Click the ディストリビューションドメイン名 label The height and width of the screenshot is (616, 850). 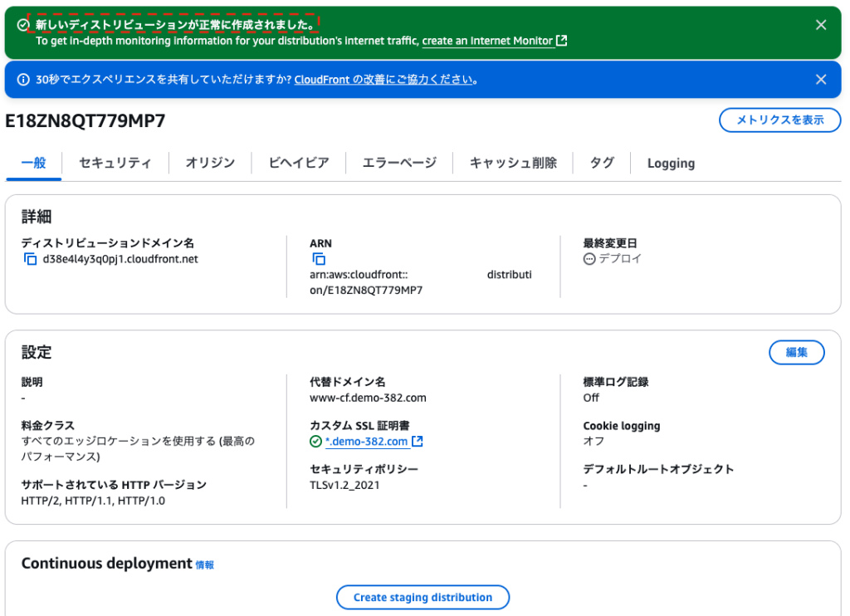[107, 243]
